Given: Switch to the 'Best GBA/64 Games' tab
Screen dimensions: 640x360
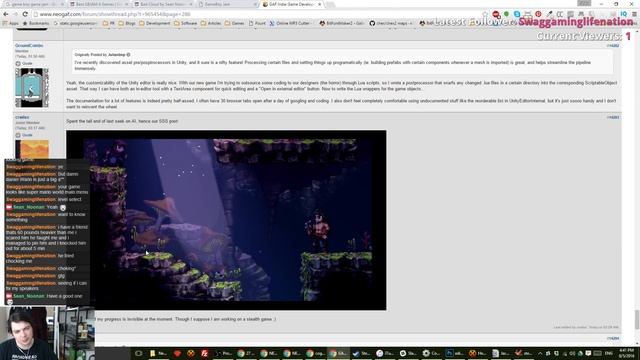Looking at the screenshot, I should pos(98,4).
